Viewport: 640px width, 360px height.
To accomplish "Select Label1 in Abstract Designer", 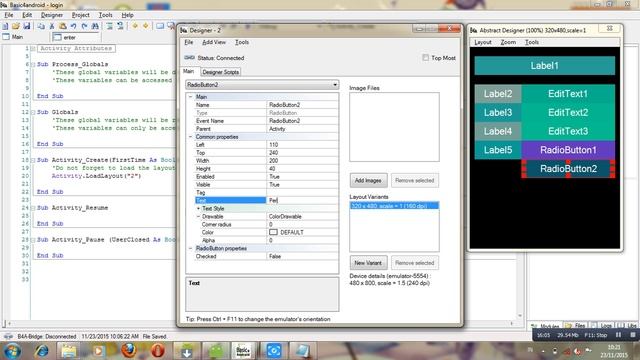I will pyautogui.click(x=544, y=66).
